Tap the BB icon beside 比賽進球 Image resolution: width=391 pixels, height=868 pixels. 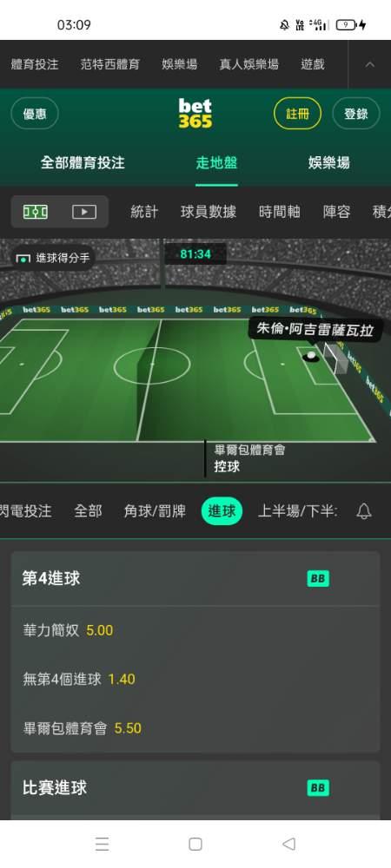pos(318,788)
